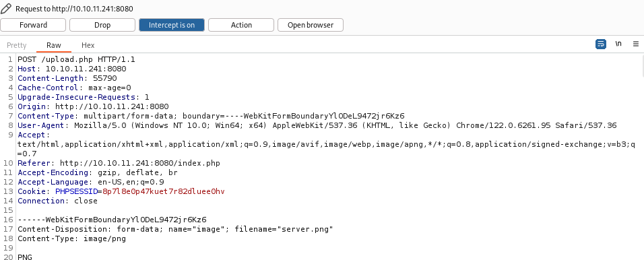644x260 pixels.
Task: Open the hamburger options menu on the right
Action: coord(636,44)
